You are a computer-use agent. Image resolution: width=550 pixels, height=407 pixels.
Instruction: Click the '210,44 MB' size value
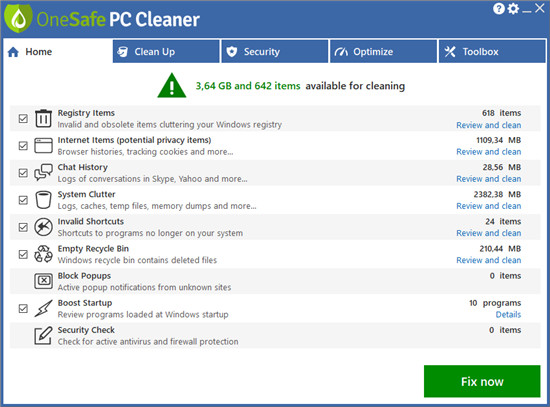(x=500, y=249)
